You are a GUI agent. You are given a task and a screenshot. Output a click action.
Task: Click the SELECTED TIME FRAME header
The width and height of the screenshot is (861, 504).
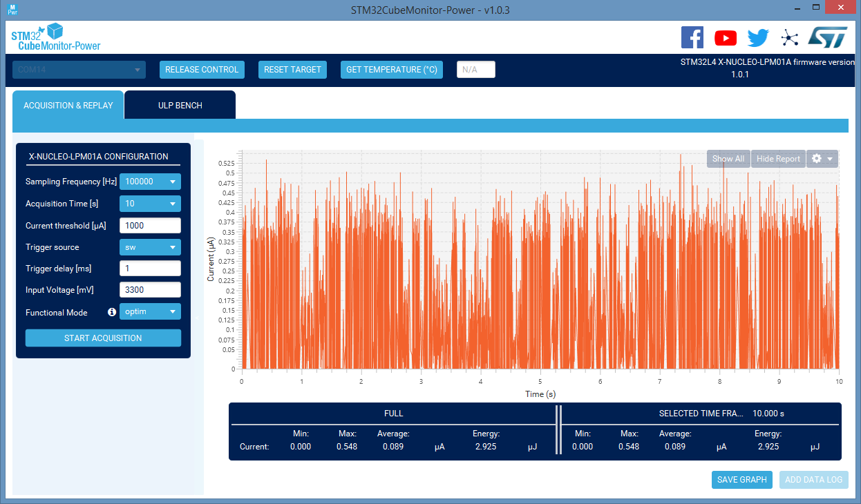click(x=701, y=414)
